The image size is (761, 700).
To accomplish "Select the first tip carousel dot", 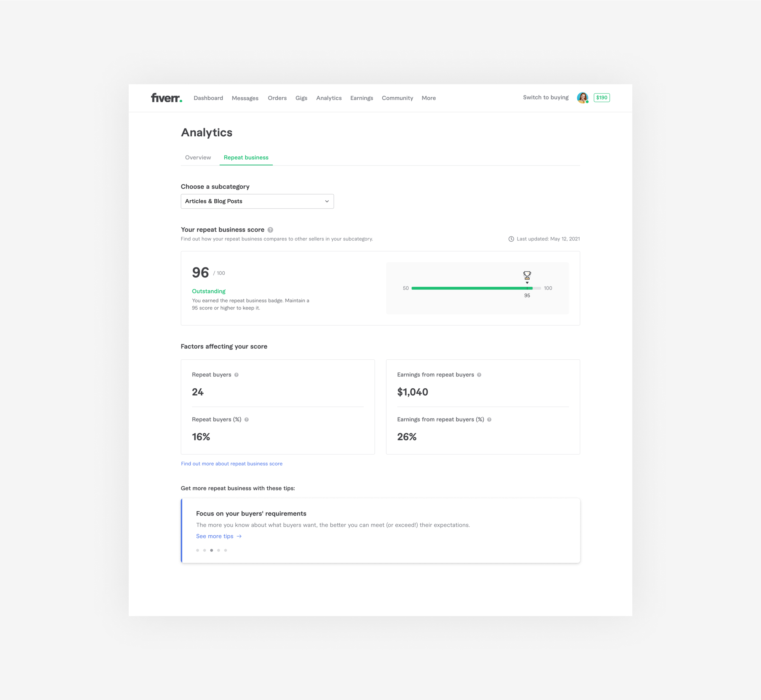I will [x=197, y=550].
